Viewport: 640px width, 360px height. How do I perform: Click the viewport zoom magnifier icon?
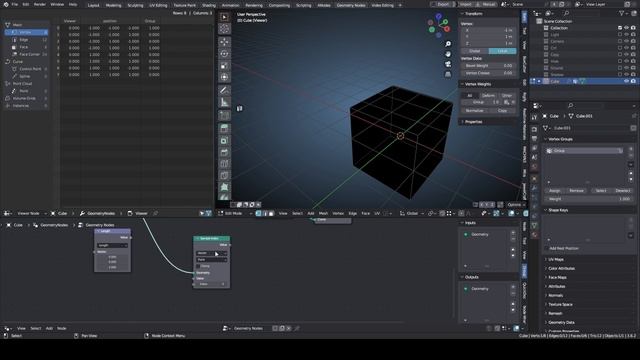(x=448, y=44)
